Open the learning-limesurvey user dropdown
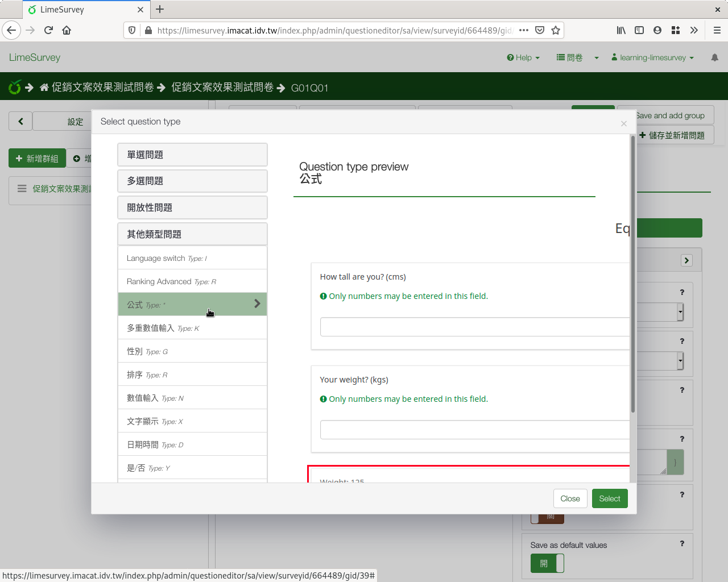This screenshot has height=582, width=728. [652, 57]
